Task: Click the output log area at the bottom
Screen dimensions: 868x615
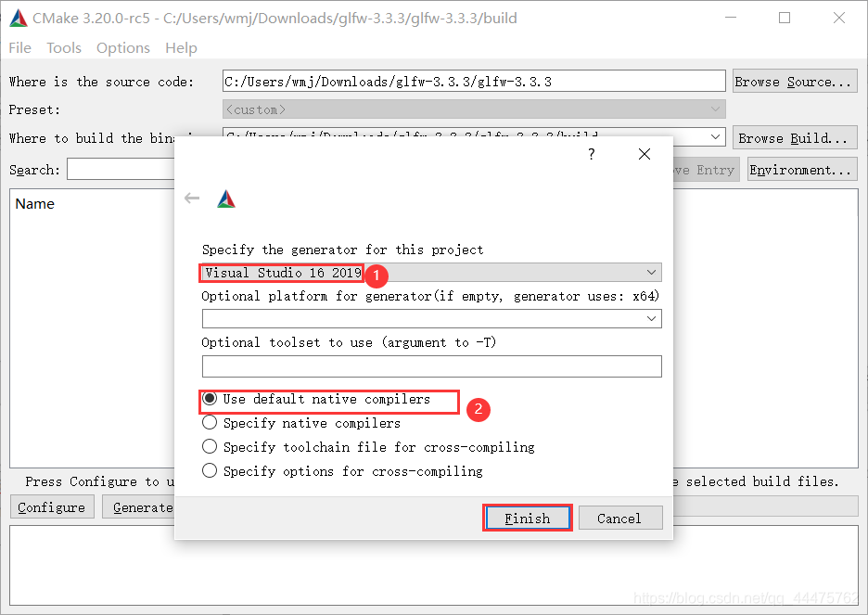Action: tap(434, 565)
